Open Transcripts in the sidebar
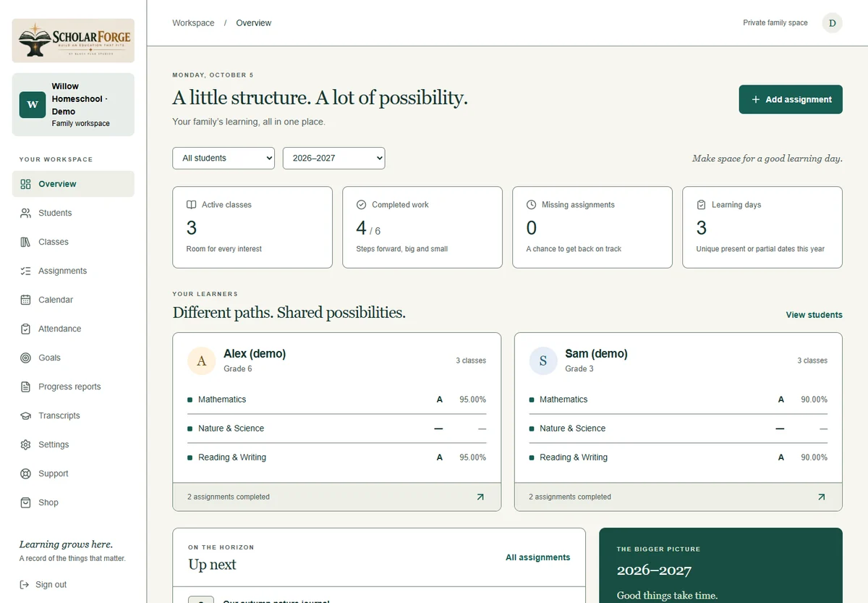The width and height of the screenshot is (868, 603). (x=73, y=416)
